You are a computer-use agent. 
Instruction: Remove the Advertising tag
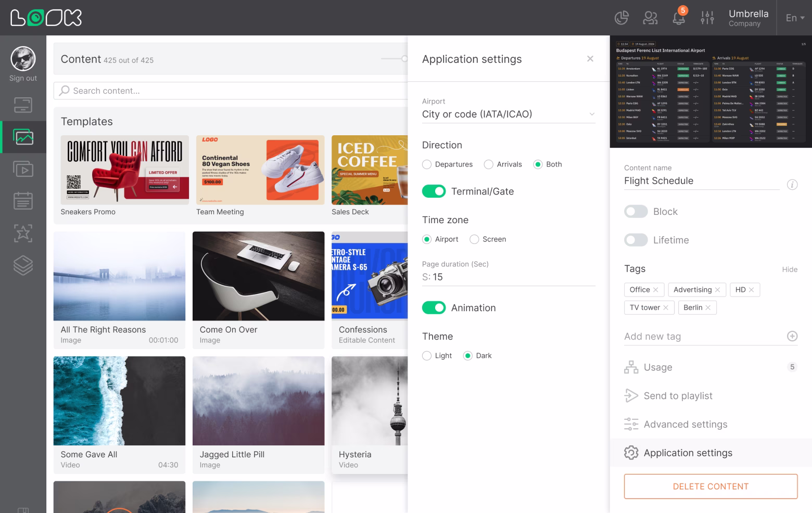pyautogui.click(x=717, y=290)
